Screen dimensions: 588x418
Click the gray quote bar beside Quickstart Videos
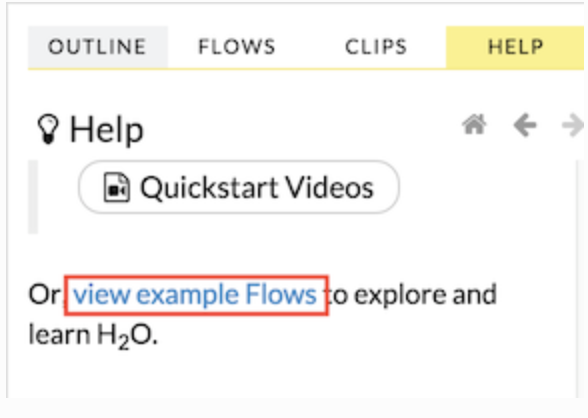coord(33,197)
